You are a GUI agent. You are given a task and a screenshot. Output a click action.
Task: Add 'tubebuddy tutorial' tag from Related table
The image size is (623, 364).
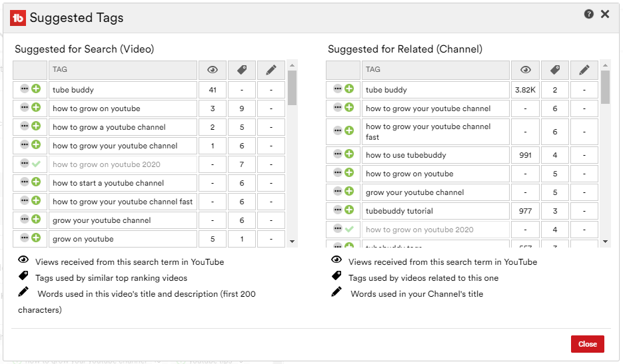[349, 210]
